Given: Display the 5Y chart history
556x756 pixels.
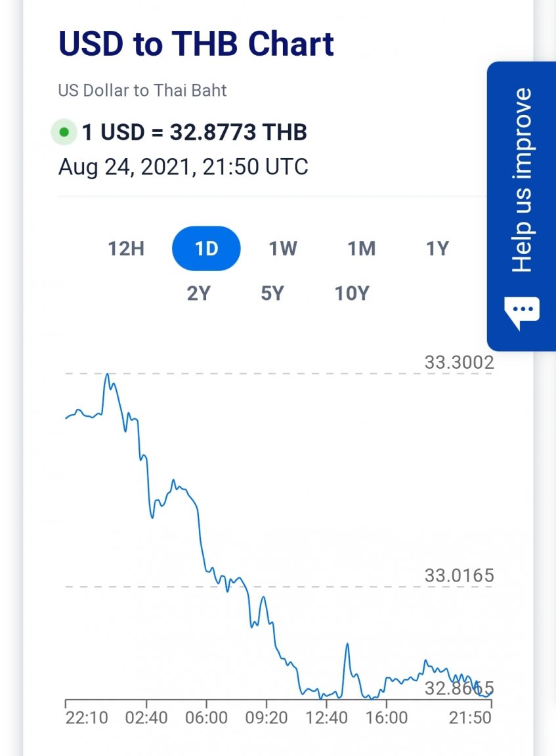Looking at the screenshot, I should click(x=272, y=293).
